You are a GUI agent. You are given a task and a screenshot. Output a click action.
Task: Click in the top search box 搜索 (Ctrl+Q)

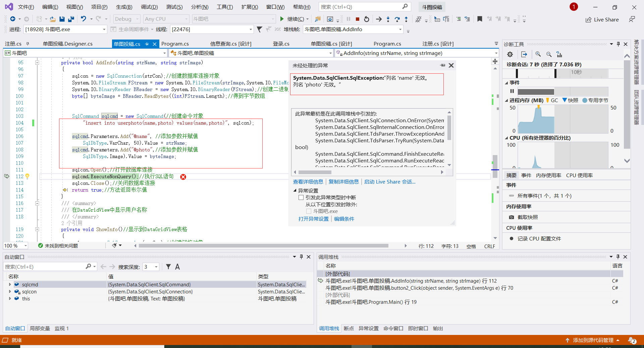click(x=364, y=7)
